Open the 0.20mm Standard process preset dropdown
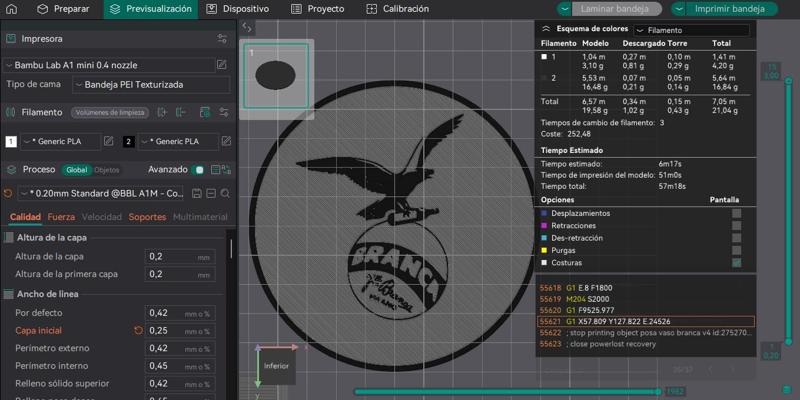The width and height of the screenshot is (800, 400). click(x=103, y=193)
